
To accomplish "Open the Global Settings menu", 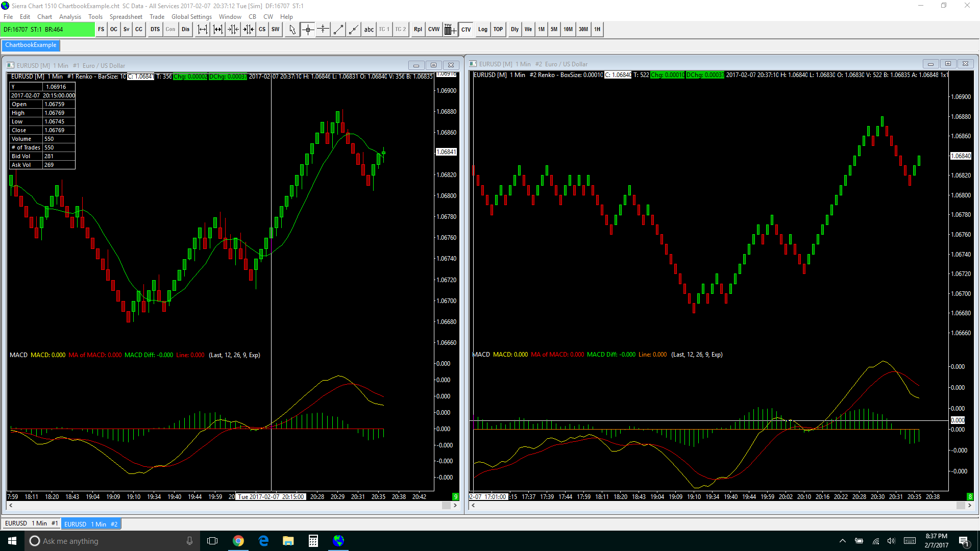I will click(x=191, y=17).
